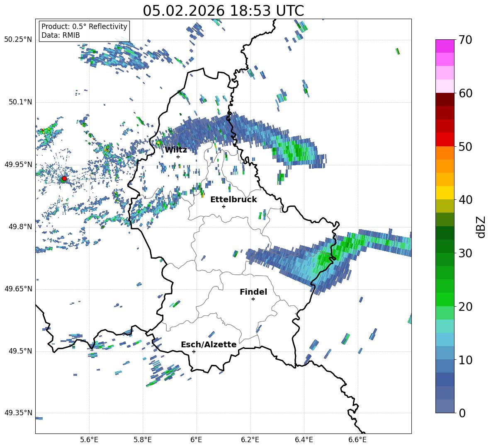Click the 60 tick on the colorbar
491x448 pixels.
pyautogui.click(x=465, y=93)
